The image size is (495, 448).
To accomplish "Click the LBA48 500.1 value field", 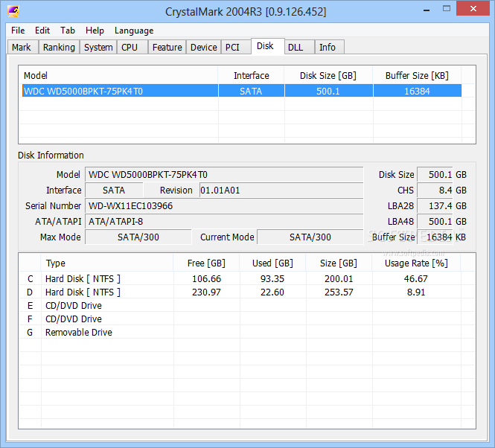I will pyautogui.click(x=435, y=222).
